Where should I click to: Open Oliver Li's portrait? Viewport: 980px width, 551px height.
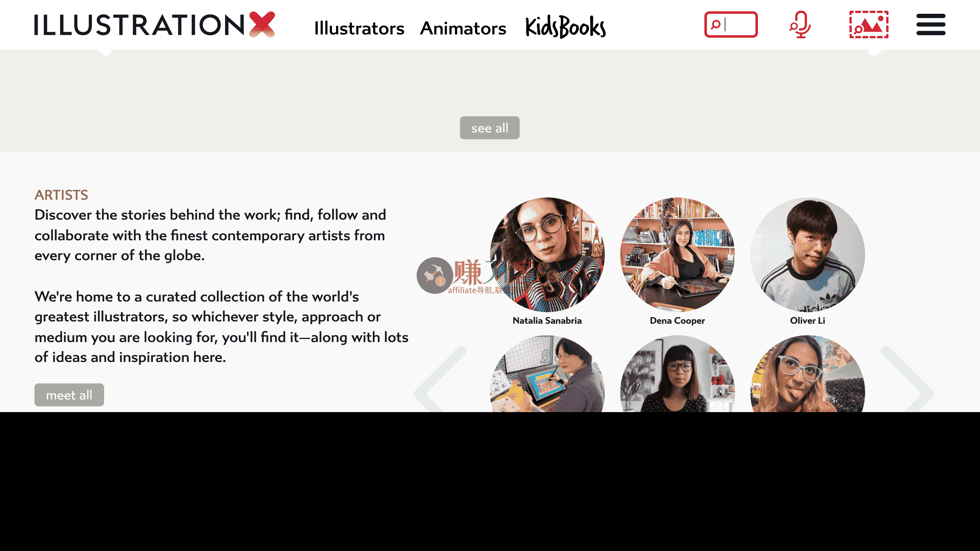click(x=807, y=254)
